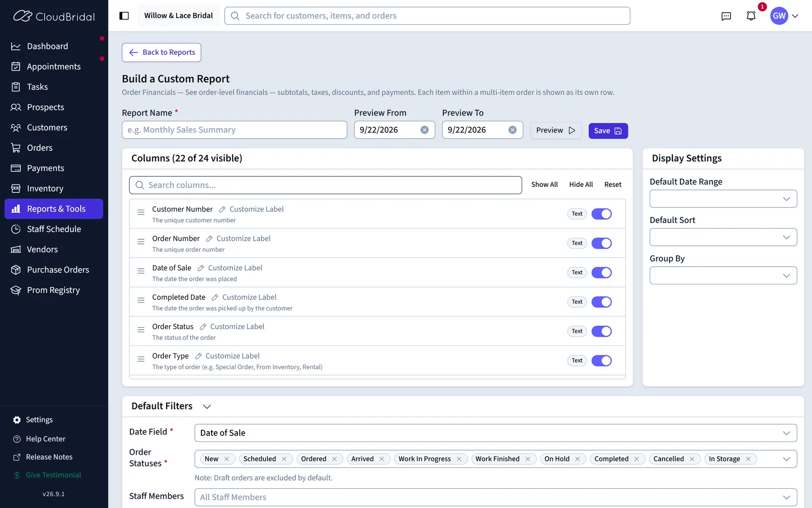Open the Staff Members dropdown
The width and height of the screenshot is (812, 508).
coord(496,497)
